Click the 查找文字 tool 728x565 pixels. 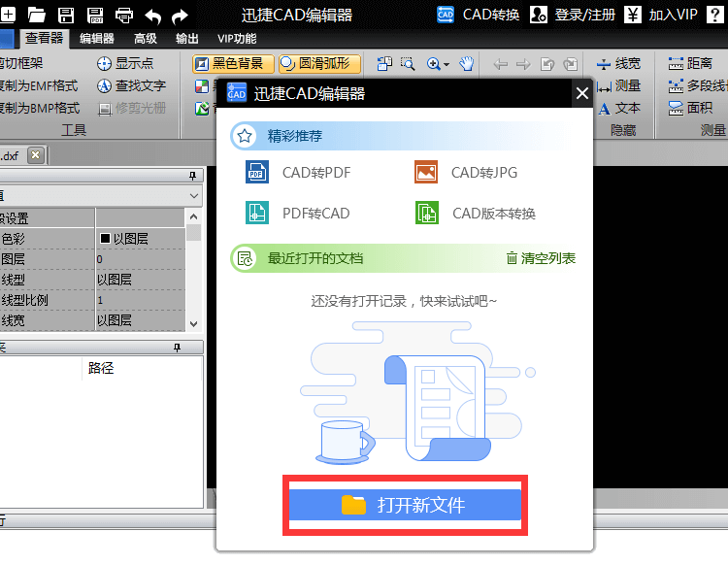(131, 85)
